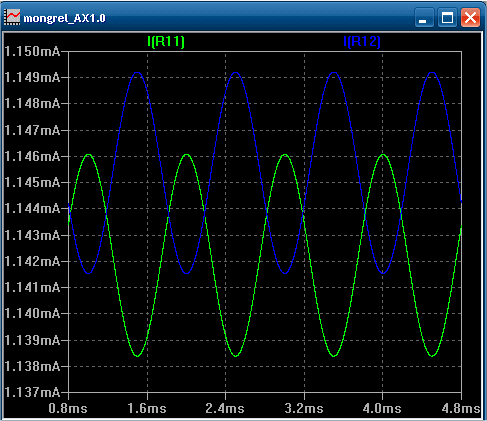
Task: Click the I(R11) green trace label
Action: [x=166, y=42]
